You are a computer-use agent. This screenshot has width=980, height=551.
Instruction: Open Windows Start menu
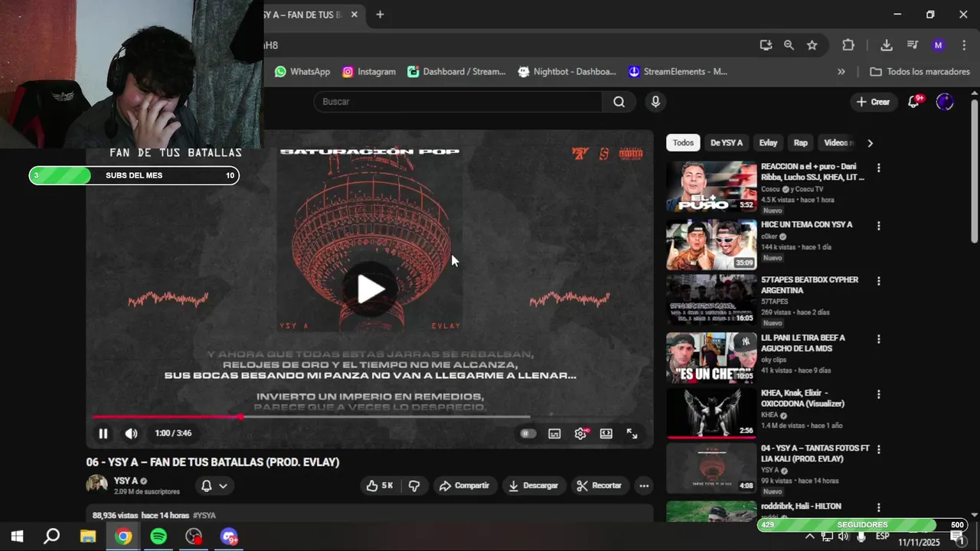(17, 536)
